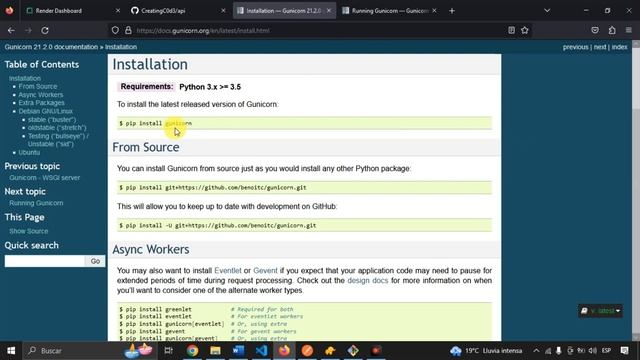Launch Google Chrome from the taskbar

(192, 351)
